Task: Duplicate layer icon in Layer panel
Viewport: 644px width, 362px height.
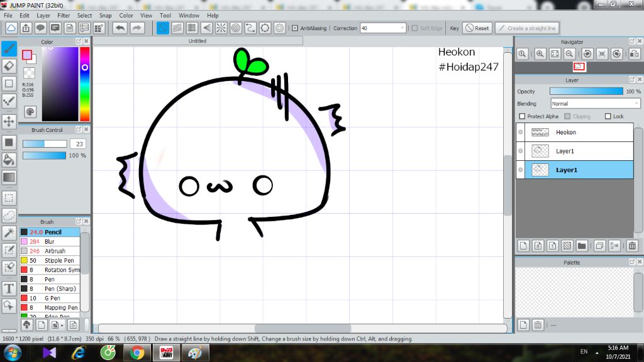Action: (599, 246)
